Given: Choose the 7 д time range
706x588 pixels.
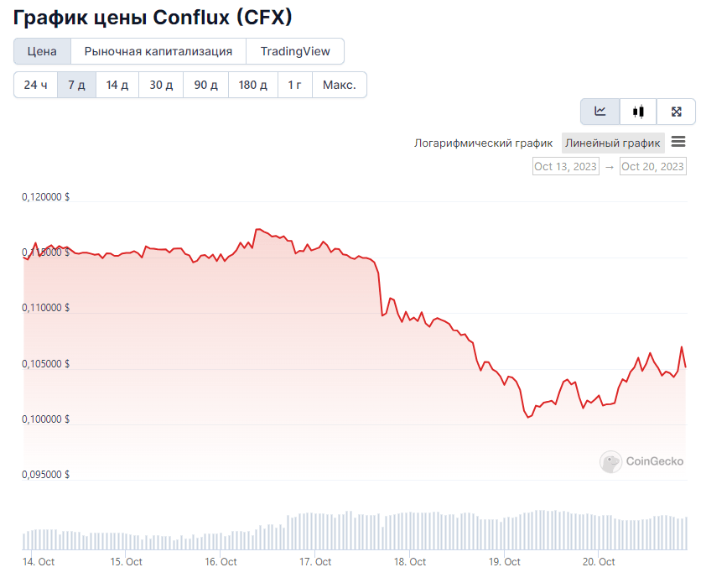Looking at the screenshot, I should (76, 85).
